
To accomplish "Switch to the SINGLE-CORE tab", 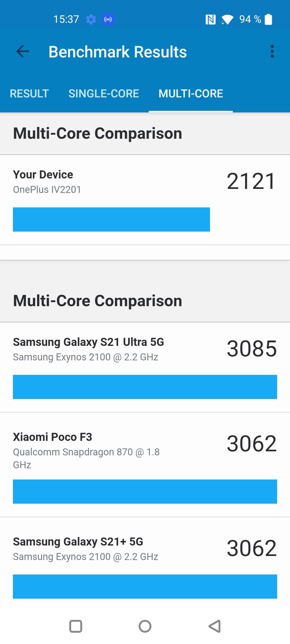I will pyautogui.click(x=104, y=94).
